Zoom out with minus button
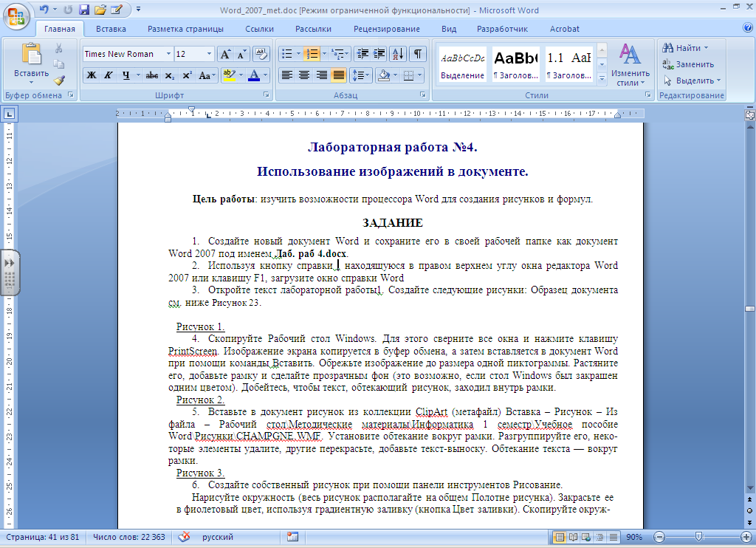The height and width of the screenshot is (548, 756). click(659, 537)
